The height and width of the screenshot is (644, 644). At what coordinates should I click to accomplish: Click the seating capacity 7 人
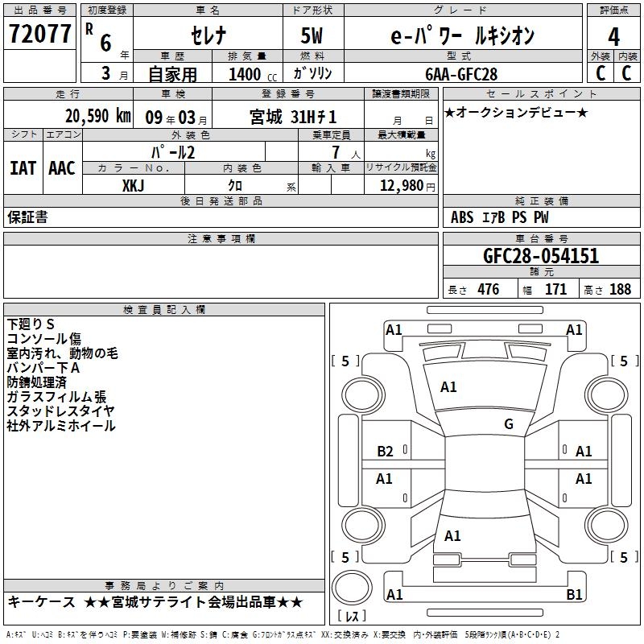coord(346,153)
